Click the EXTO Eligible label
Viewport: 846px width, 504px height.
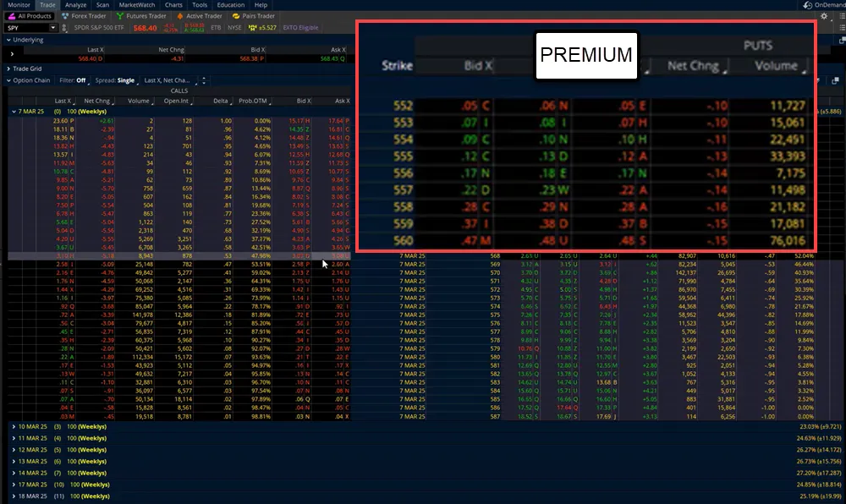click(x=300, y=28)
